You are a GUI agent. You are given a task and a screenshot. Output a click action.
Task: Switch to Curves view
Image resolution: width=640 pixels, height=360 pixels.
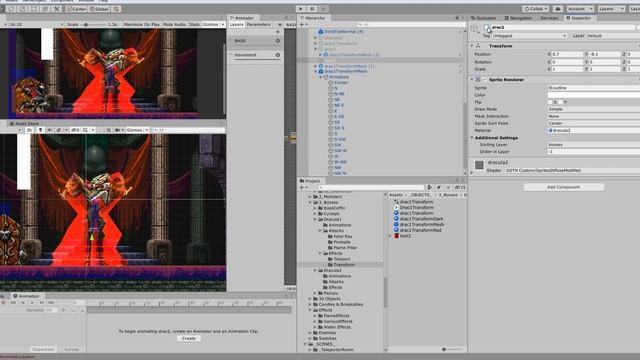[71, 349]
